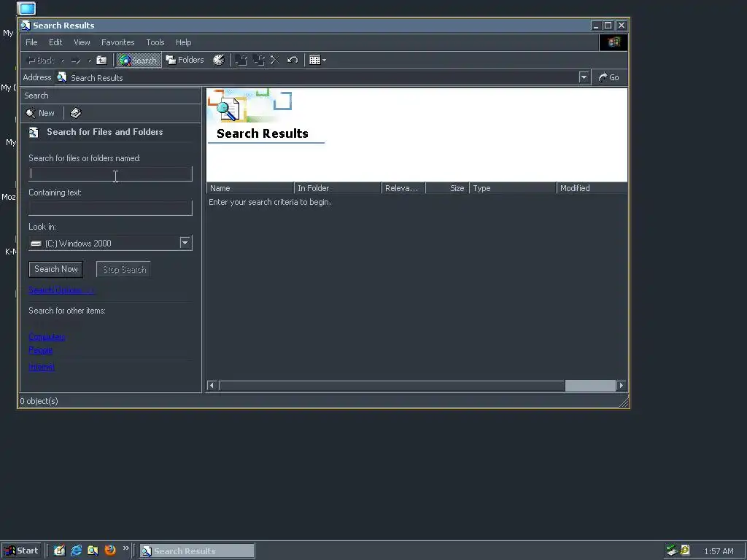This screenshot has height=560, width=747.
Task: Click the Windows logo throbber icon
Action: 614,42
